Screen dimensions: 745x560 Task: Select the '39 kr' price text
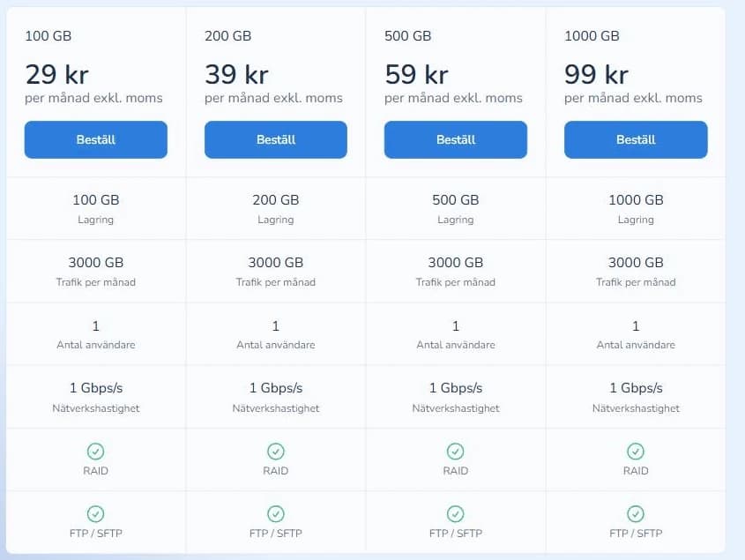coord(236,75)
